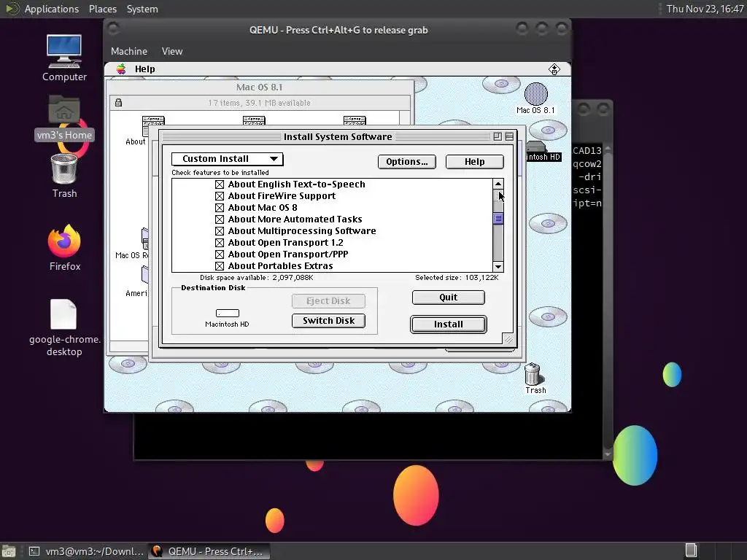
Task: Click the installer Help button
Action: pyautogui.click(x=474, y=161)
